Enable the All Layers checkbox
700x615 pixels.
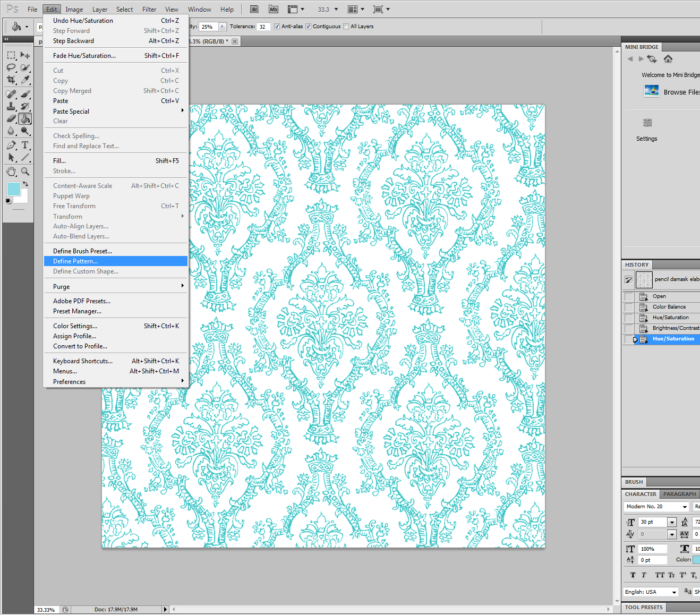pyautogui.click(x=346, y=27)
